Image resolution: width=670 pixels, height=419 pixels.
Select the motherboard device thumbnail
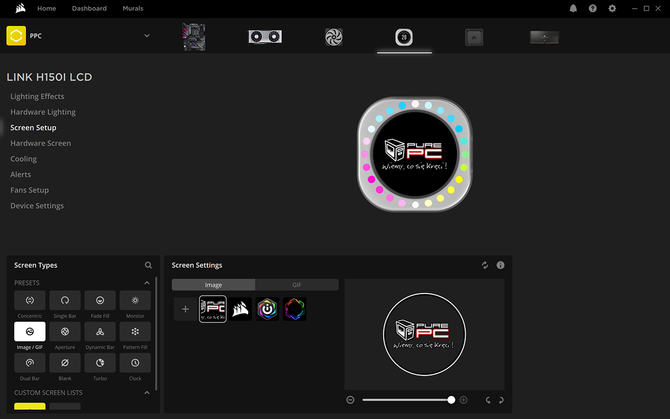[x=194, y=37]
